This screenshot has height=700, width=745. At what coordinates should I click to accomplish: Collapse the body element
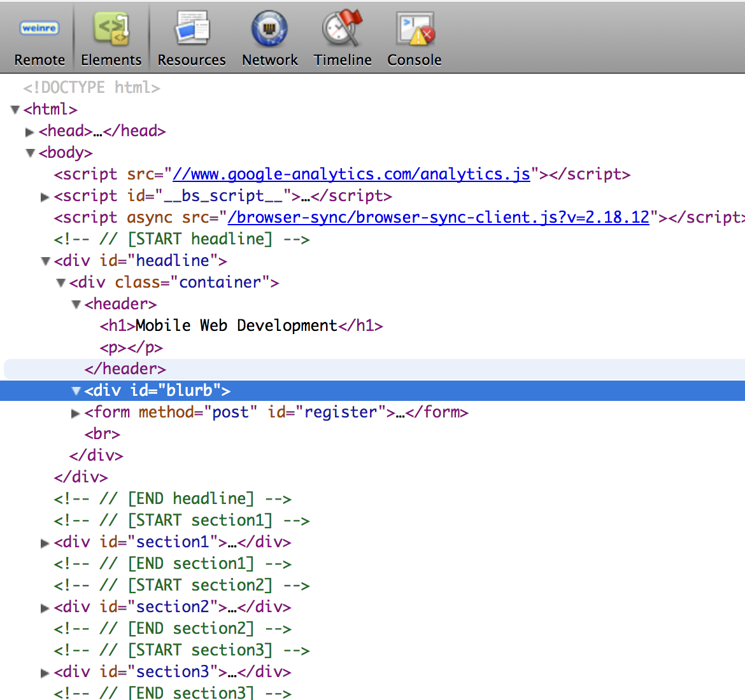(x=30, y=153)
